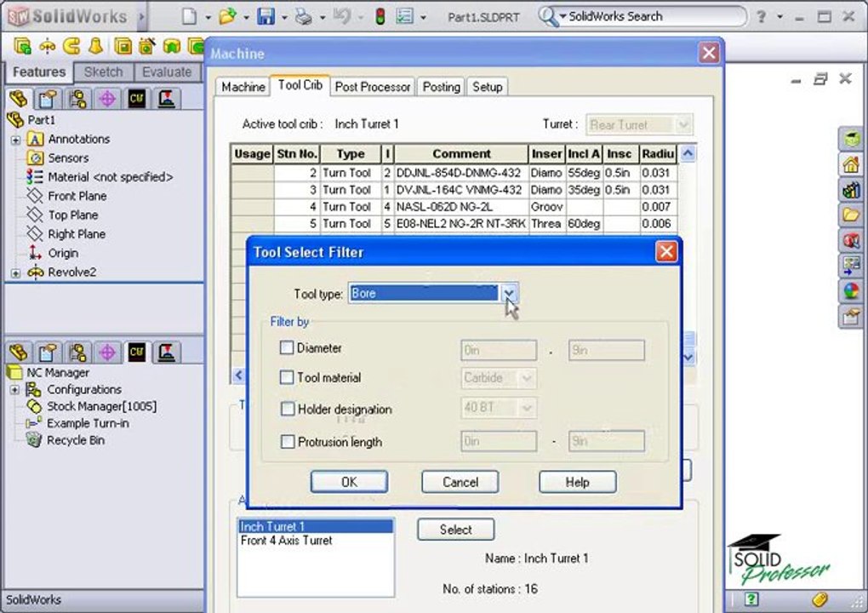Enable the Protrusion length filter checkbox

pyautogui.click(x=288, y=442)
